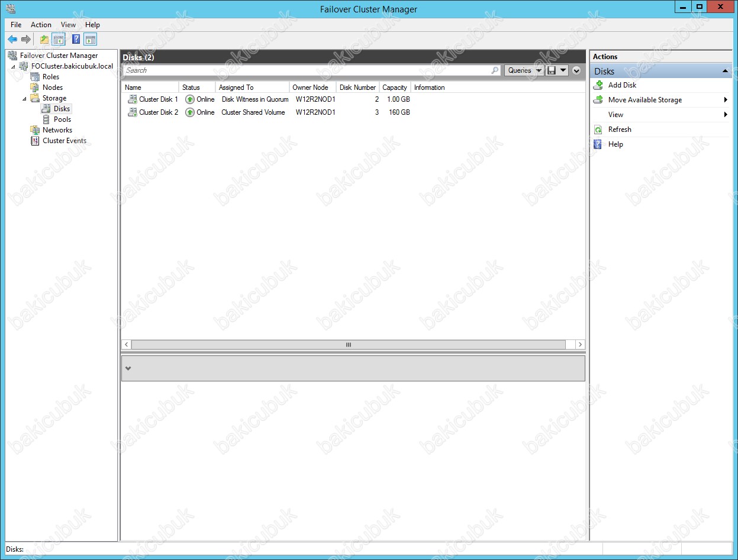Expand the View submenu arrow in Actions

click(726, 115)
